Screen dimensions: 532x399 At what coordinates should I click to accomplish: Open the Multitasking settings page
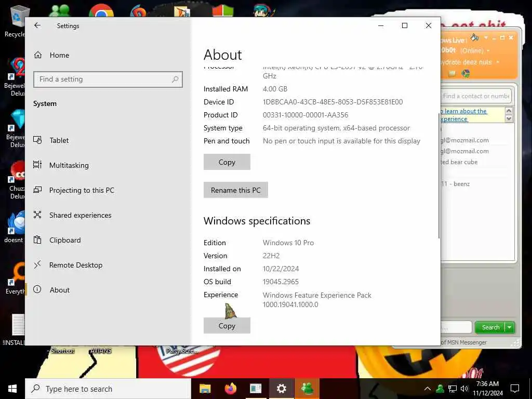(69, 165)
